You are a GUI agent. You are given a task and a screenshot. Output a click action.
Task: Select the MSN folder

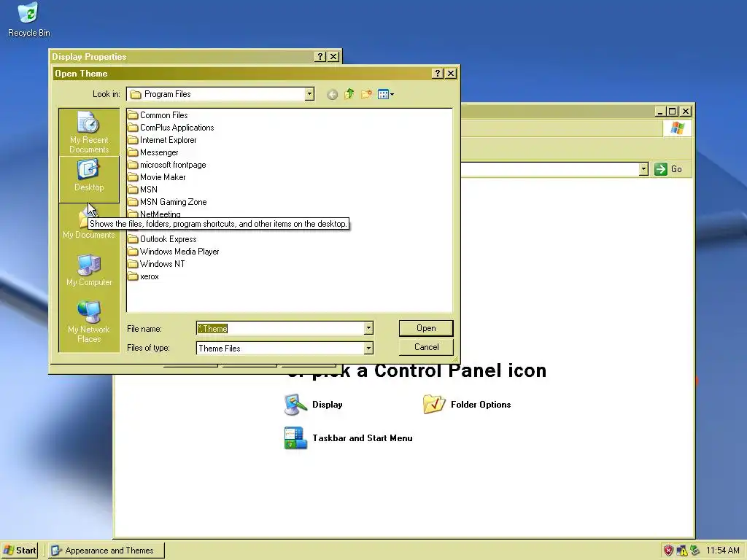point(143,190)
